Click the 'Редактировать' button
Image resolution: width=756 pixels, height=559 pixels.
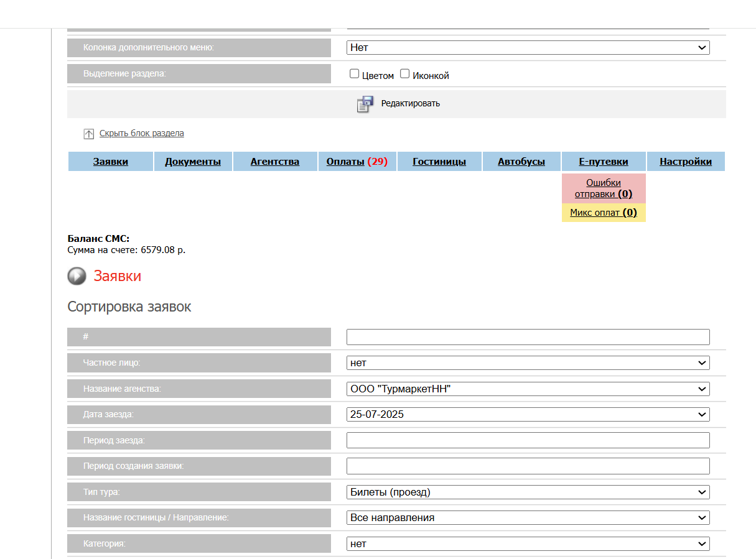pos(411,104)
